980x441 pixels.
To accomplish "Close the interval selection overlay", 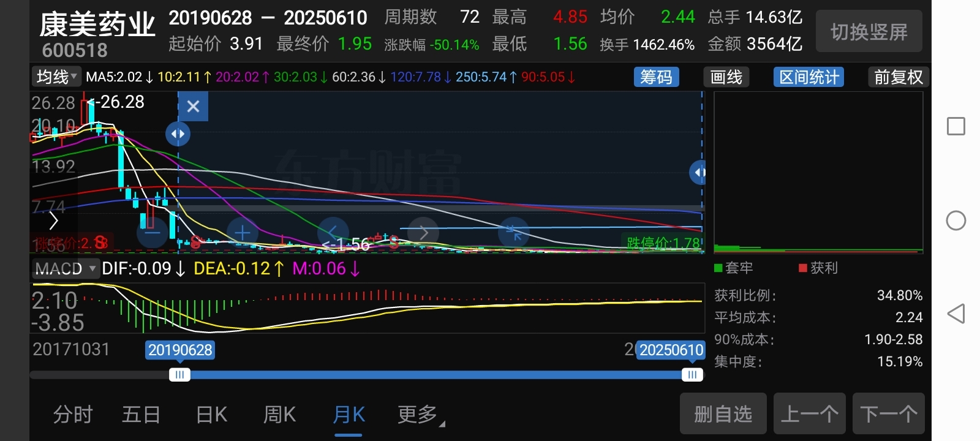I will click(x=193, y=107).
